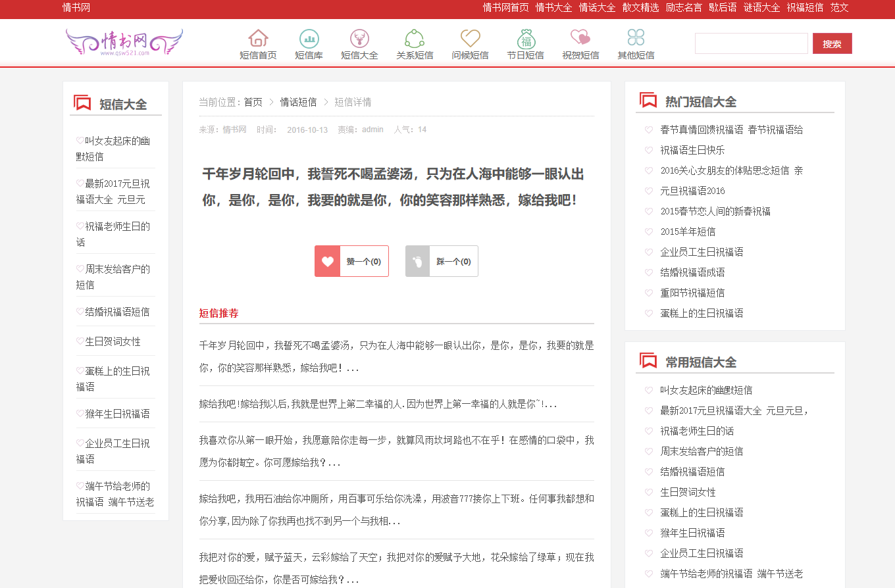Image resolution: width=895 pixels, height=588 pixels.
Task: Click the red flag icon beside left 短信大全
Action: [x=82, y=103]
